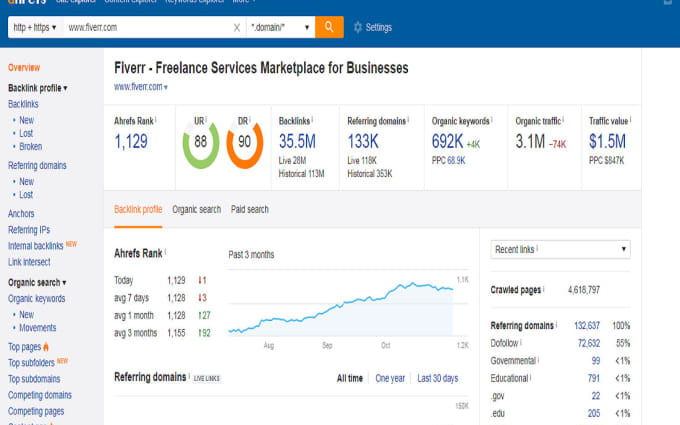
Task: Click the Referring domains value 133K
Action: 363,141
